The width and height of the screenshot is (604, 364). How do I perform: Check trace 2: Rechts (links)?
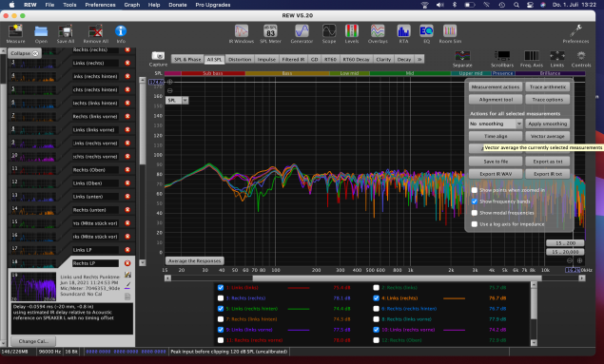coord(376,287)
